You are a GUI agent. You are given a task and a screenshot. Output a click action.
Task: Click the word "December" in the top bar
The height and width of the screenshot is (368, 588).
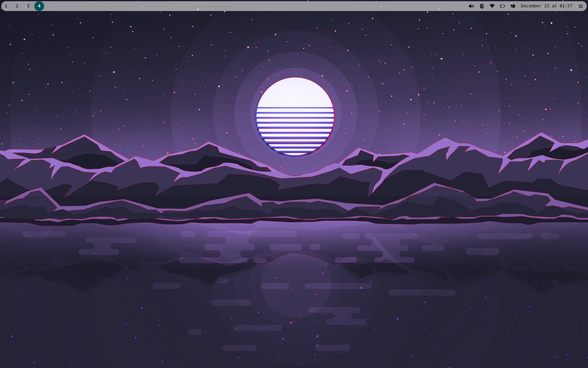531,6
